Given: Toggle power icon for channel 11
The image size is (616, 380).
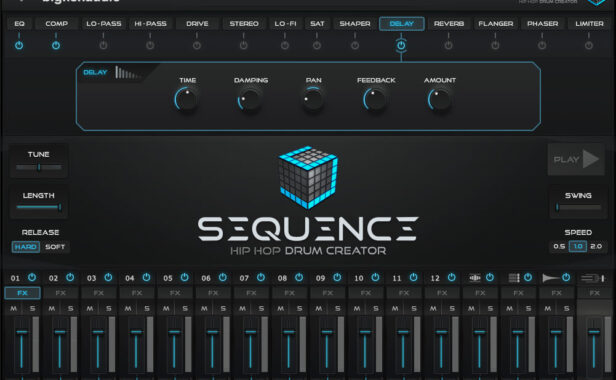Looking at the screenshot, I should pyautogui.click(x=413, y=277).
